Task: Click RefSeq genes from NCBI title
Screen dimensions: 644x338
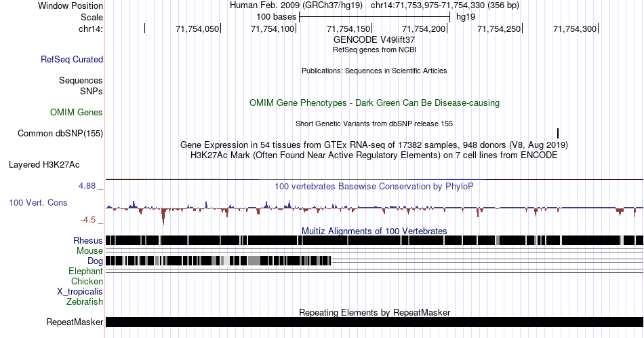Action: (374, 50)
